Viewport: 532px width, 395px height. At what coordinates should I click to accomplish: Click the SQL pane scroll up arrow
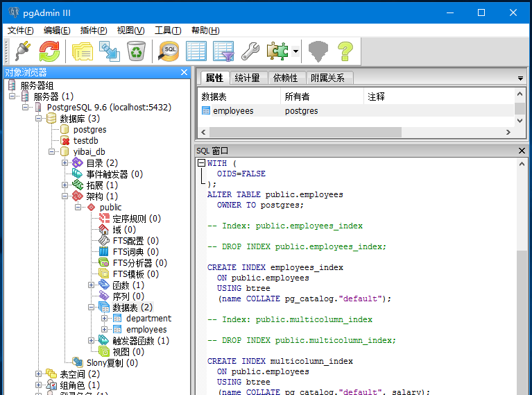[x=522, y=164]
